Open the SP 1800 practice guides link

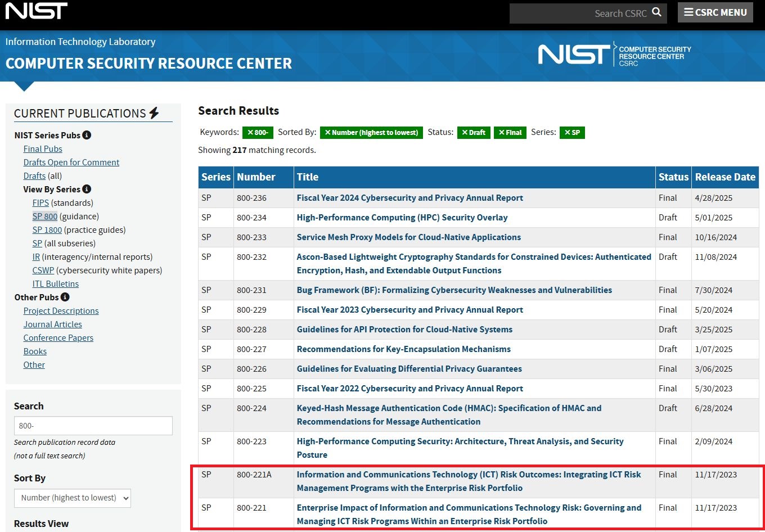coord(47,229)
